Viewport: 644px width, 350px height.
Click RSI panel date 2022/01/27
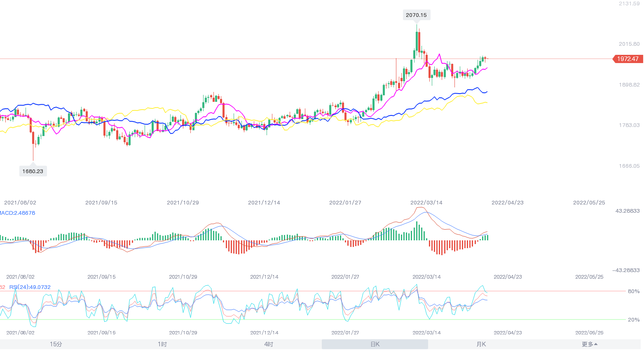(345, 333)
